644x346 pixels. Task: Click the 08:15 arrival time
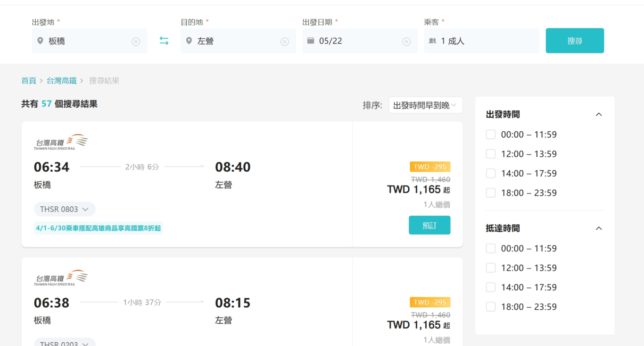(233, 303)
